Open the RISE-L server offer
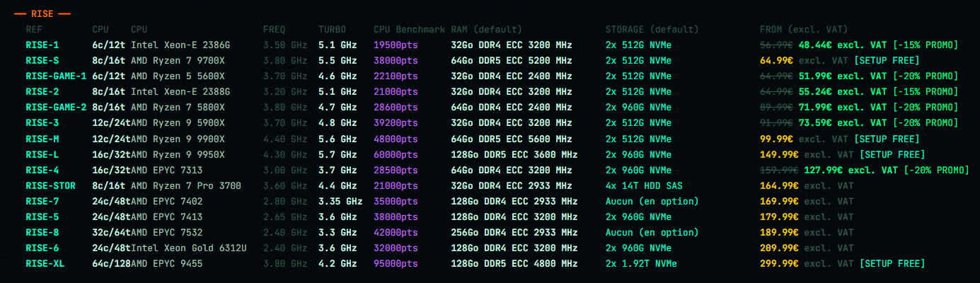The width and height of the screenshot is (980, 283). click(42, 154)
